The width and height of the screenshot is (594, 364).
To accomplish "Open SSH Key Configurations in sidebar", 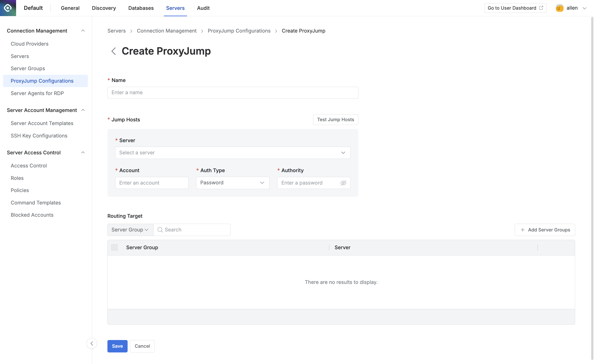I will pos(39,136).
